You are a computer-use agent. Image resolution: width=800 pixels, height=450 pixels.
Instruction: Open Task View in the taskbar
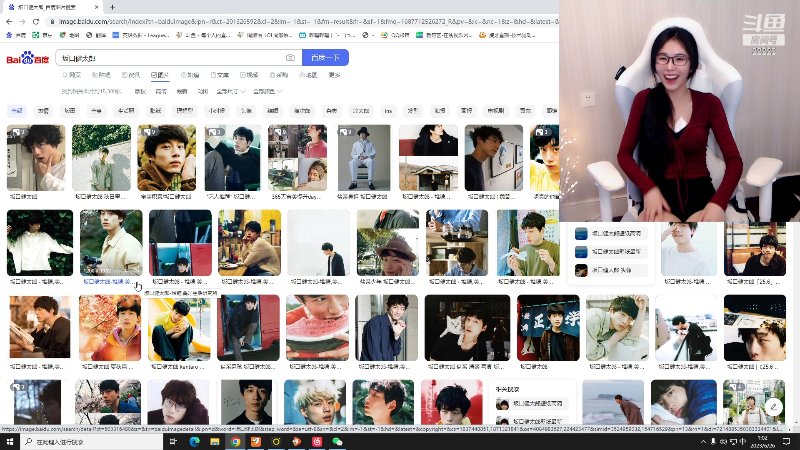(173, 442)
